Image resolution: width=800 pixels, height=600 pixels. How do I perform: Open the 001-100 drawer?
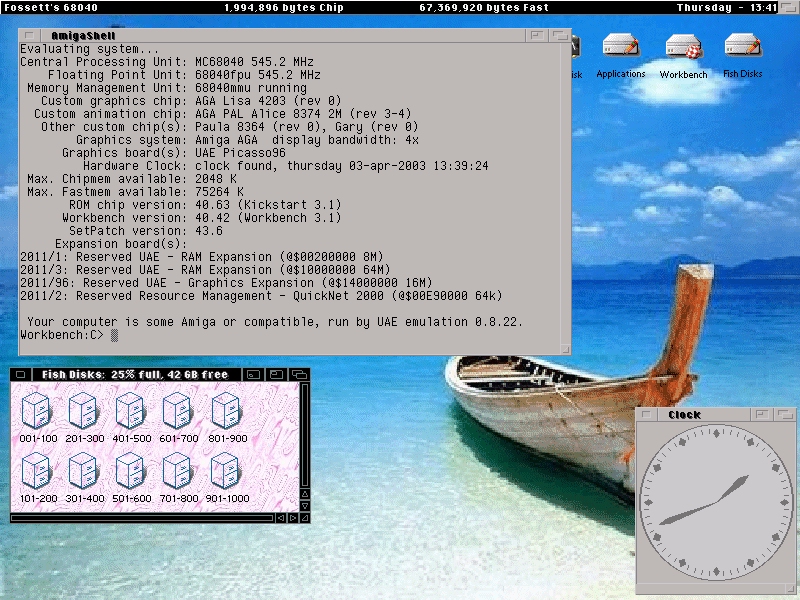35,411
